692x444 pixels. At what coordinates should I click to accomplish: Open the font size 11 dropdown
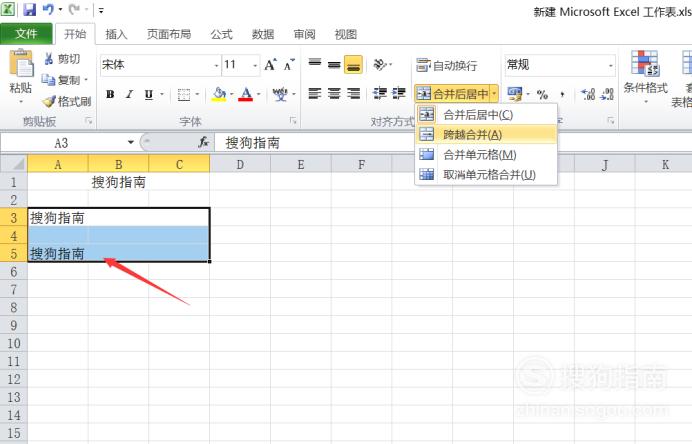255,65
